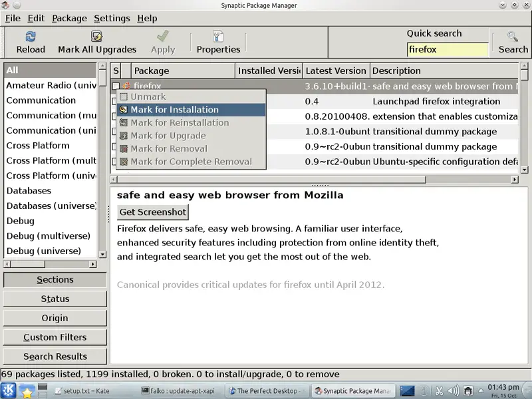This screenshot has width=532, height=399.
Task: Open the virtual desktop pager
Action: point(43,390)
